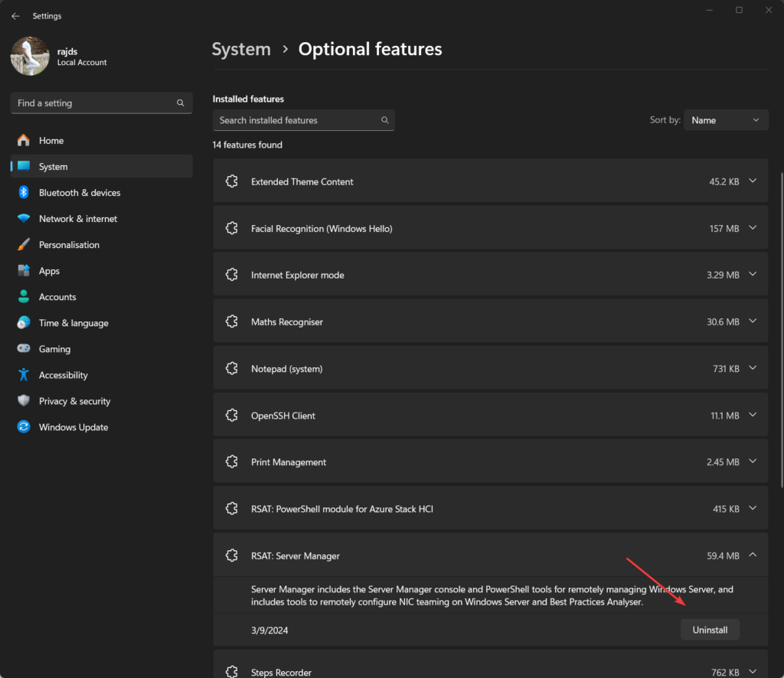Click the Facial Recognition feature icon
The width and height of the screenshot is (784, 678).
coord(231,228)
